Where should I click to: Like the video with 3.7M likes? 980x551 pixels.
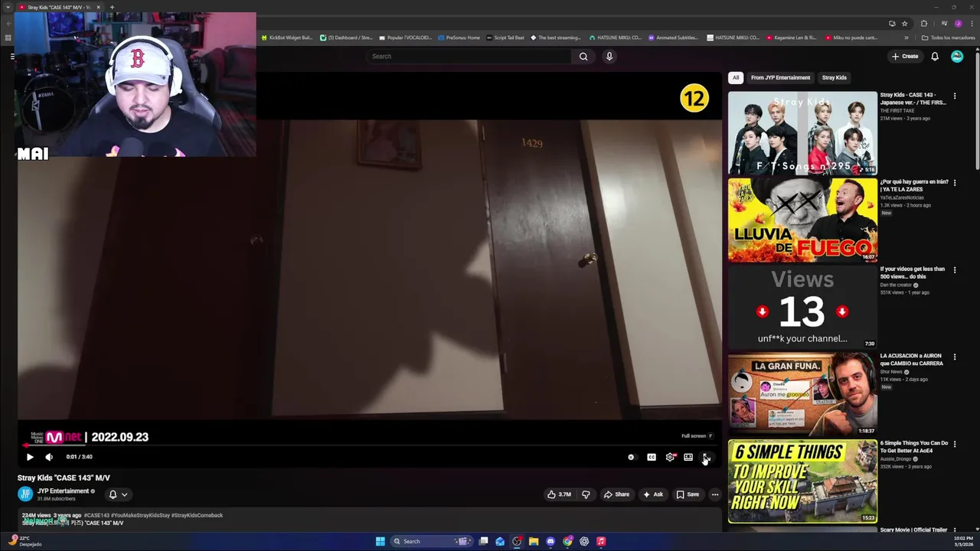[x=559, y=494]
